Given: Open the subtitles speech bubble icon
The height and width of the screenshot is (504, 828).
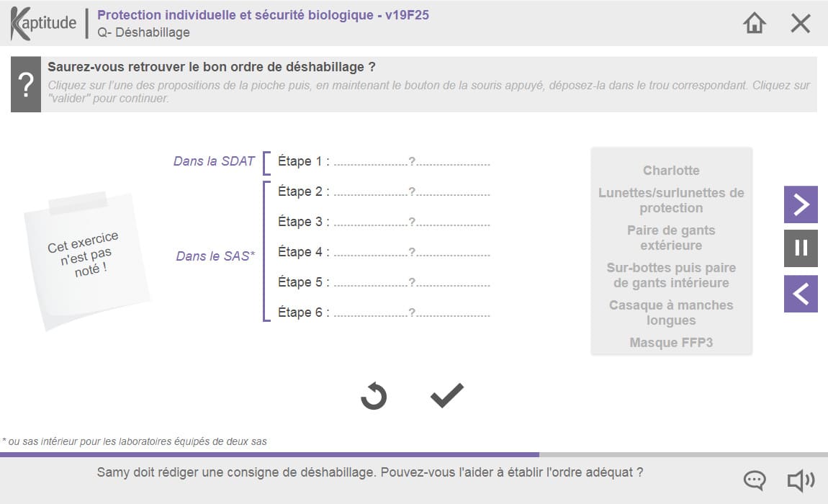Looking at the screenshot, I should coord(754,480).
